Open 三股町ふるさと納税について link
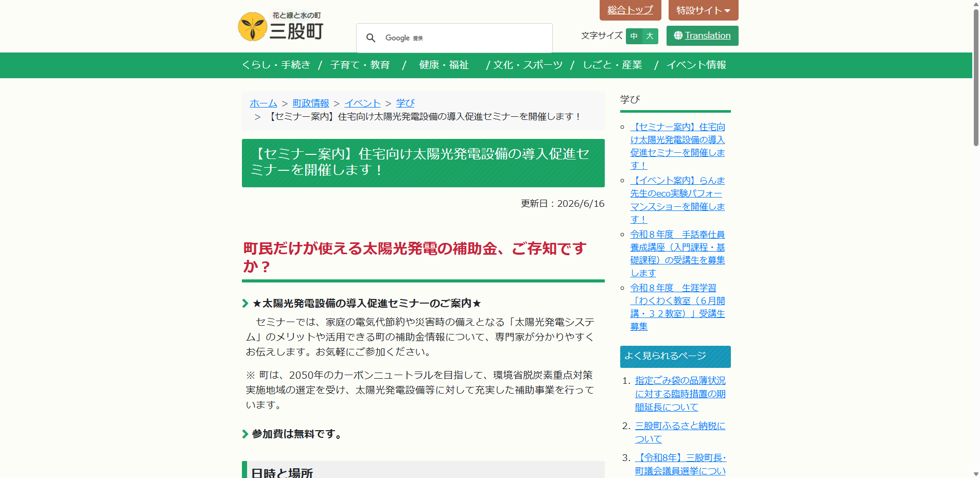The image size is (980, 478). tap(680, 433)
